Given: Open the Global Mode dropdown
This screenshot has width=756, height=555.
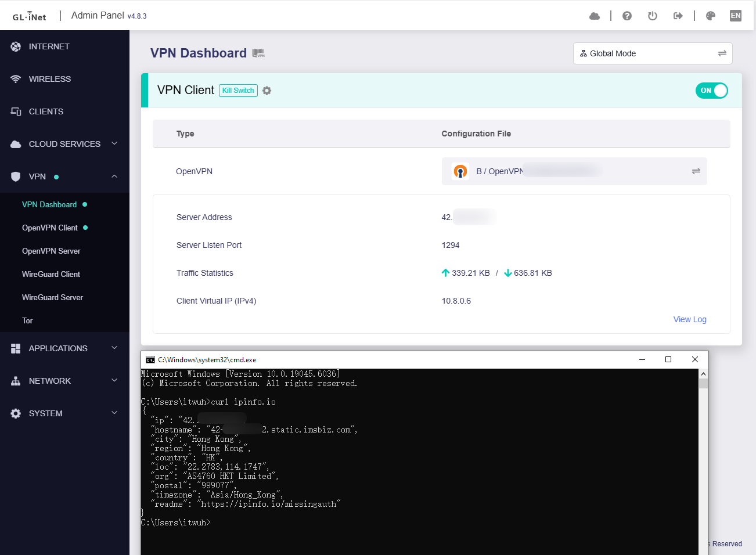Looking at the screenshot, I should pyautogui.click(x=652, y=53).
